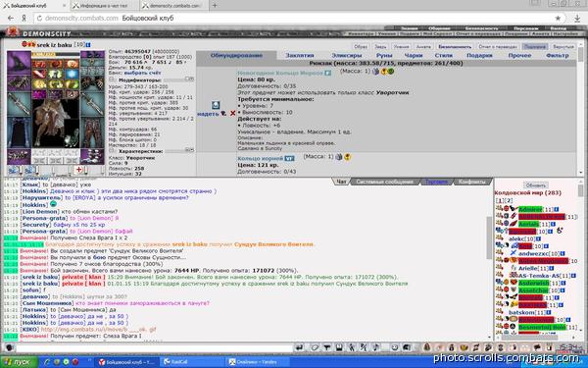588x368 pixels.
Task: Click the Бойцовский клуб taskbar button
Action: pos(125,362)
